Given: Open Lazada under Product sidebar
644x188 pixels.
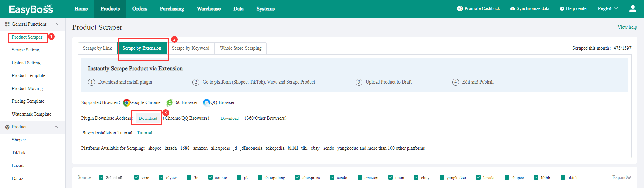Looking at the screenshot, I should point(19,166).
